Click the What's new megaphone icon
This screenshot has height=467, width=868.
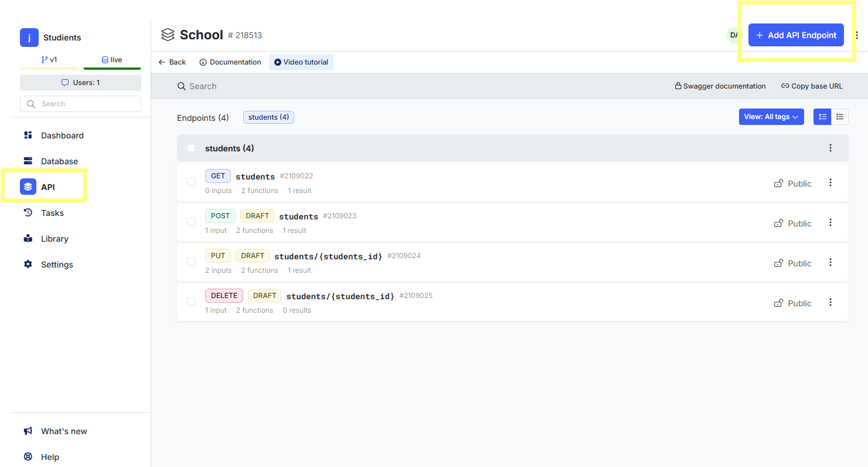click(x=28, y=431)
